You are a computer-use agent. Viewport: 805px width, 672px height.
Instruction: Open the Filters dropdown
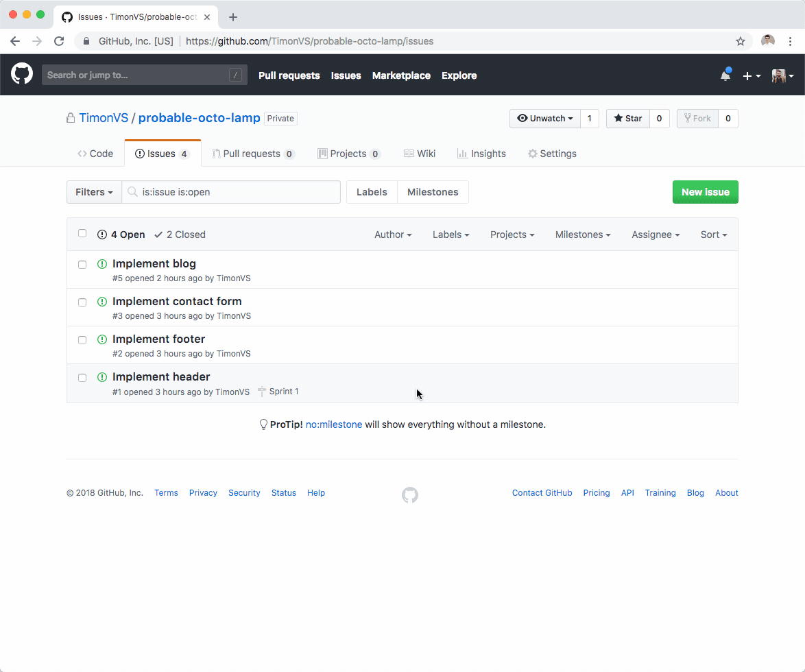[x=94, y=192]
